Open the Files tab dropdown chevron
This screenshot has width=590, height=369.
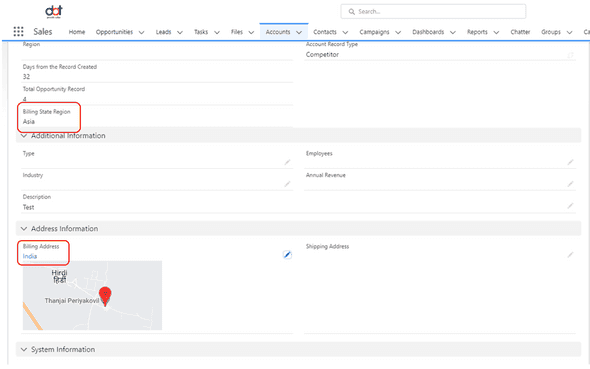tap(251, 32)
